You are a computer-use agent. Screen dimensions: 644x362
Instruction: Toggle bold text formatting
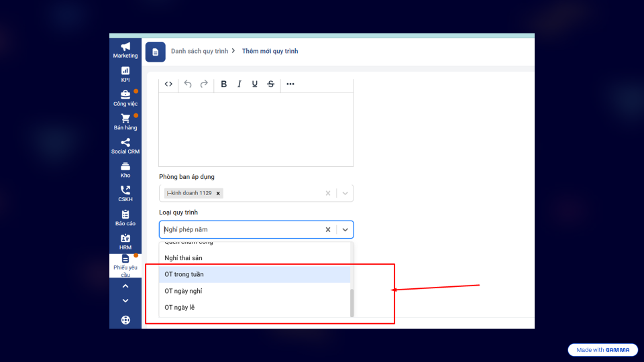point(223,84)
